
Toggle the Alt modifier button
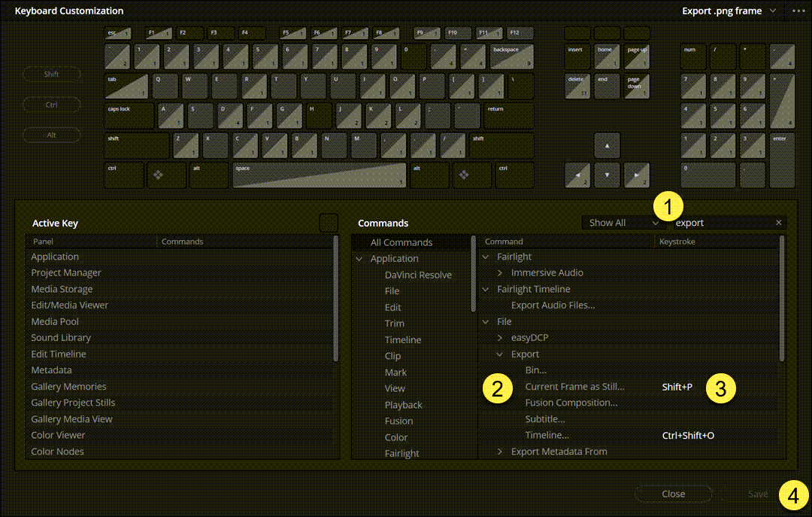pos(51,135)
